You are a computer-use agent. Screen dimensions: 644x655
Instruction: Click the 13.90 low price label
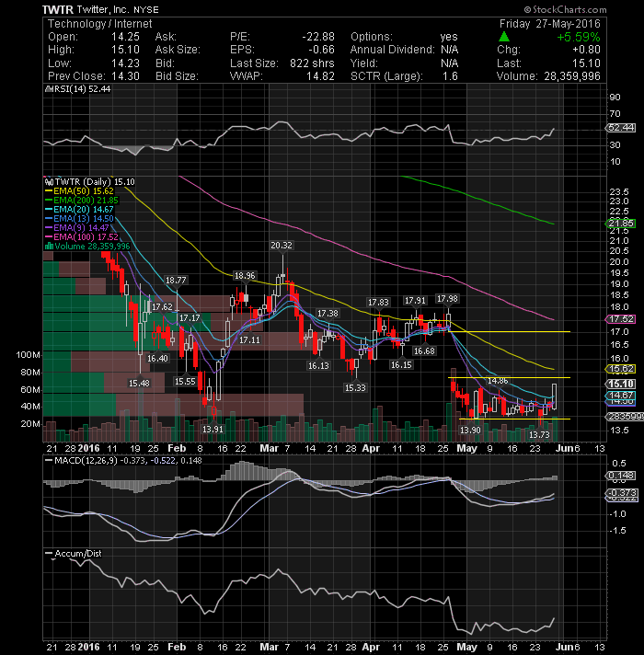coord(470,430)
